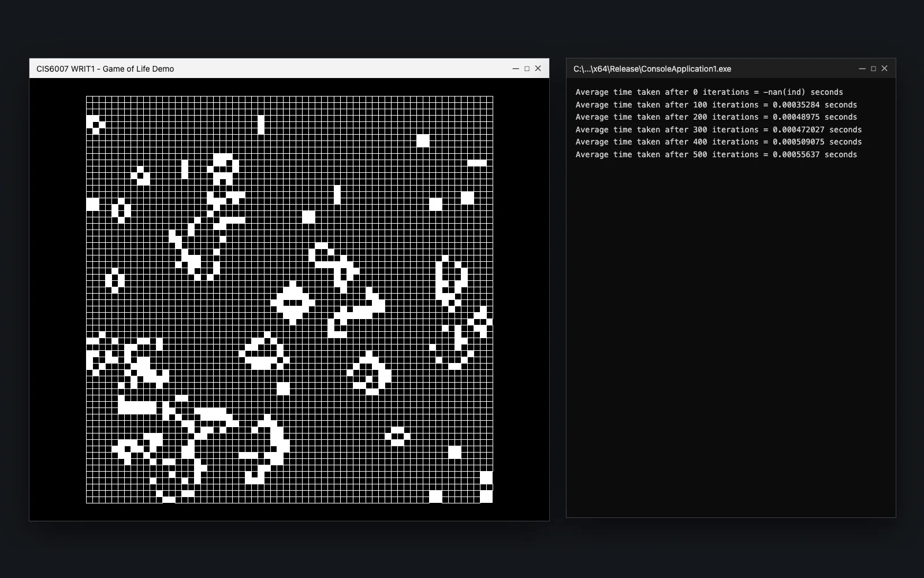Select the console line for 200 iterations
Image resolution: width=924 pixels, height=578 pixels.
(x=716, y=117)
